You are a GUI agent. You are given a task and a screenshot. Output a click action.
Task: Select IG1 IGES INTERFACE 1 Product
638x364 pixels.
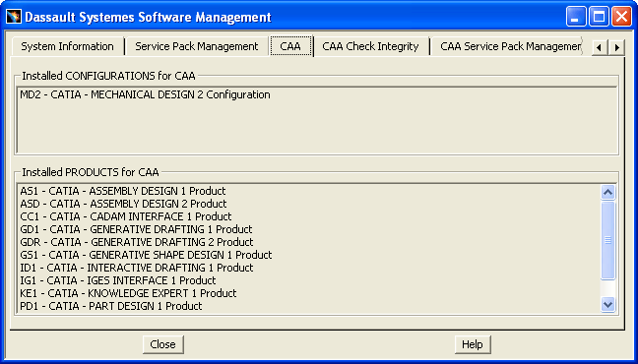pos(118,280)
